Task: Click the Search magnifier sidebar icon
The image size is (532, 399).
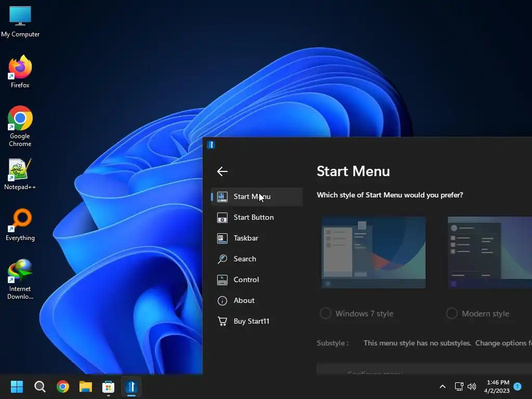Action: (222, 259)
